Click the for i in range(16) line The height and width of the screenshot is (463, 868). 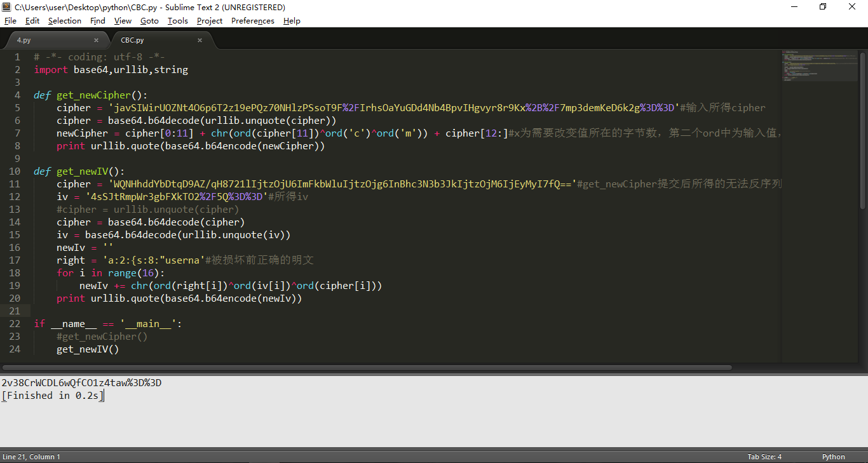pyautogui.click(x=111, y=273)
